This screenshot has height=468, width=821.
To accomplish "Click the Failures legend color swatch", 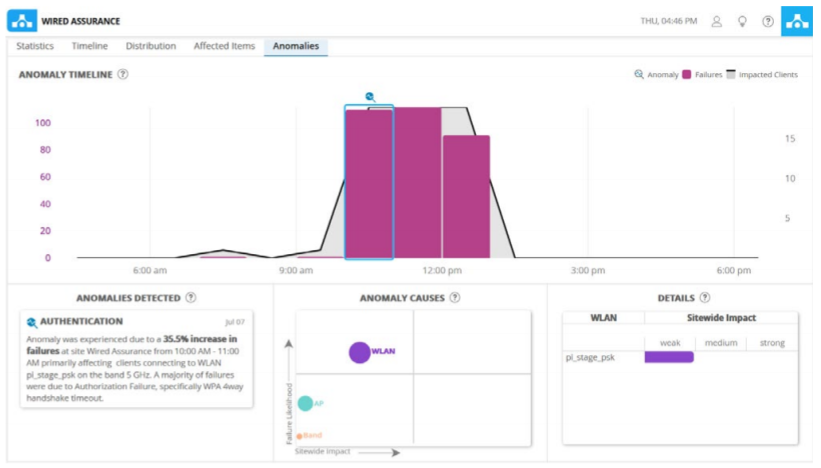I will [x=686, y=74].
